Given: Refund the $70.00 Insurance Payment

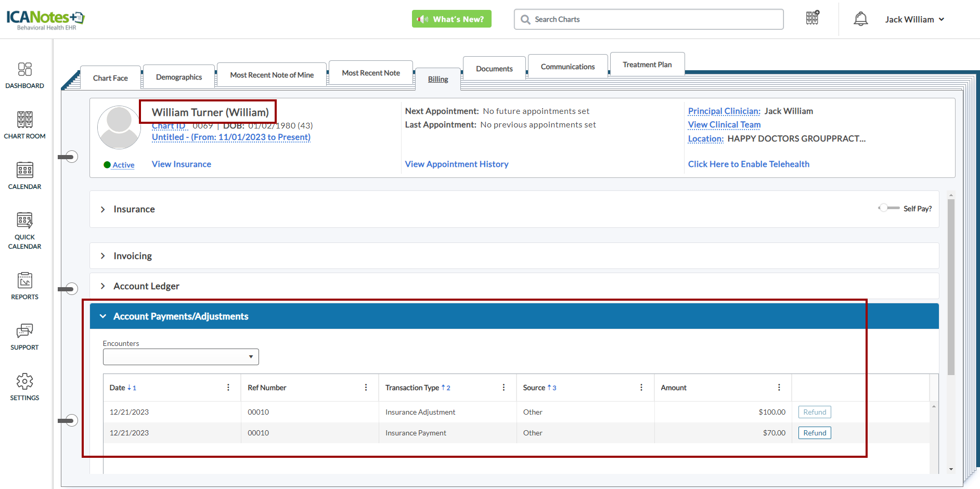Looking at the screenshot, I should click(x=814, y=433).
